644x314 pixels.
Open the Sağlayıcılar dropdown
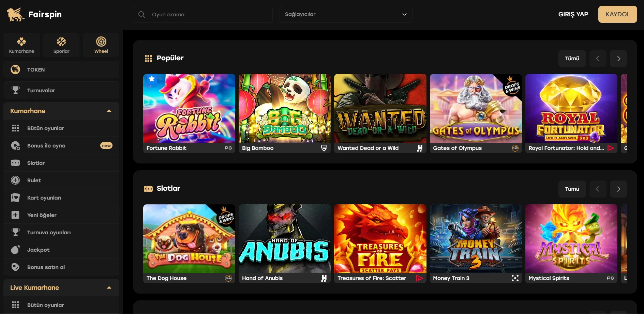pyautogui.click(x=346, y=14)
